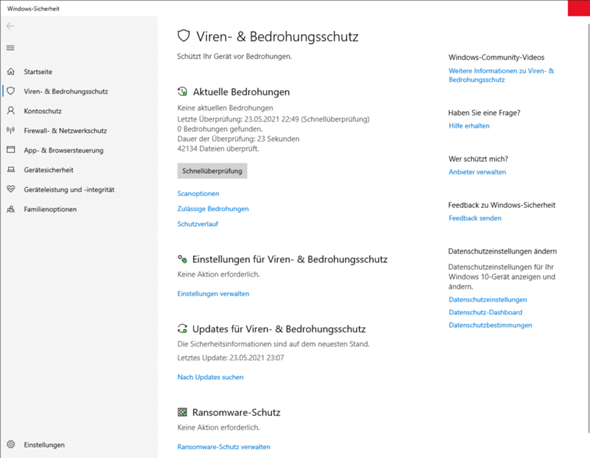
Task: Click text 'Keine aktuellen Bedrohungen'
Action: pos(225,108)
